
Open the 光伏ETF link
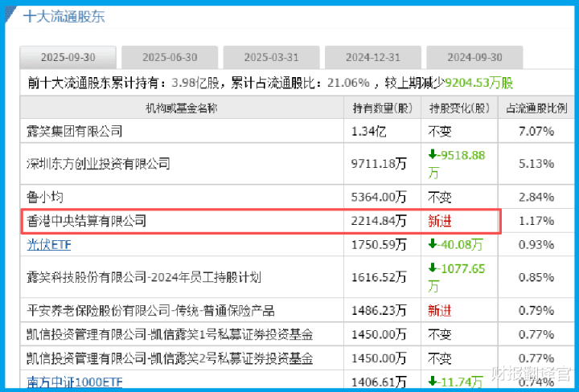[x=49, y=244]
